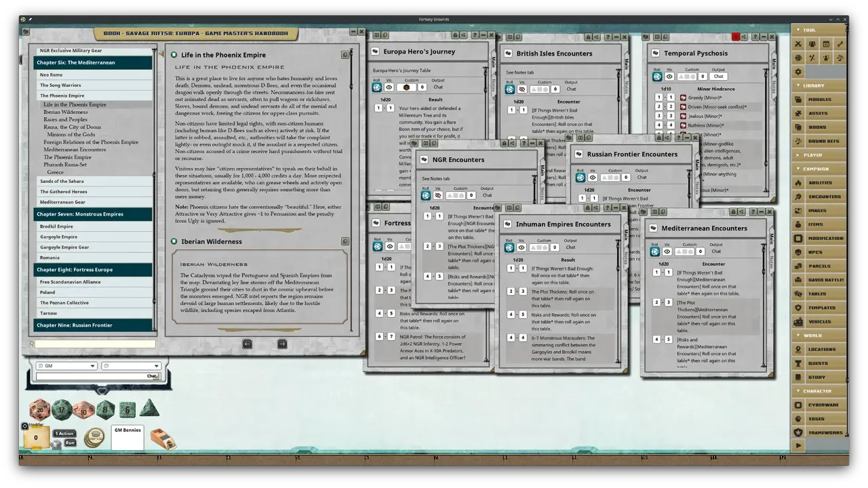Toggle lock icon on British Isles Encounters window
Image resolution: width=868 pixels, height=488 pixels.
[x=588, y=37]
